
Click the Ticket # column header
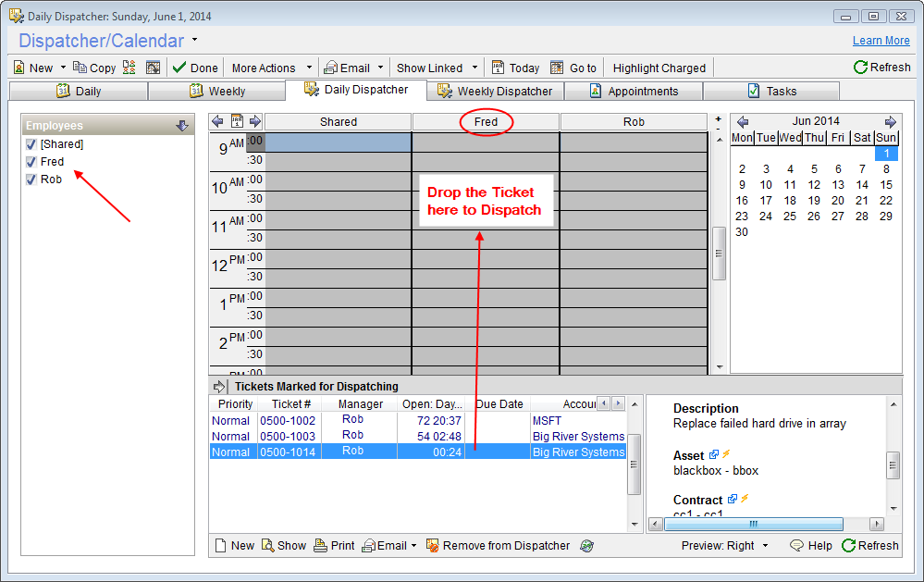(x=290, y=404)
